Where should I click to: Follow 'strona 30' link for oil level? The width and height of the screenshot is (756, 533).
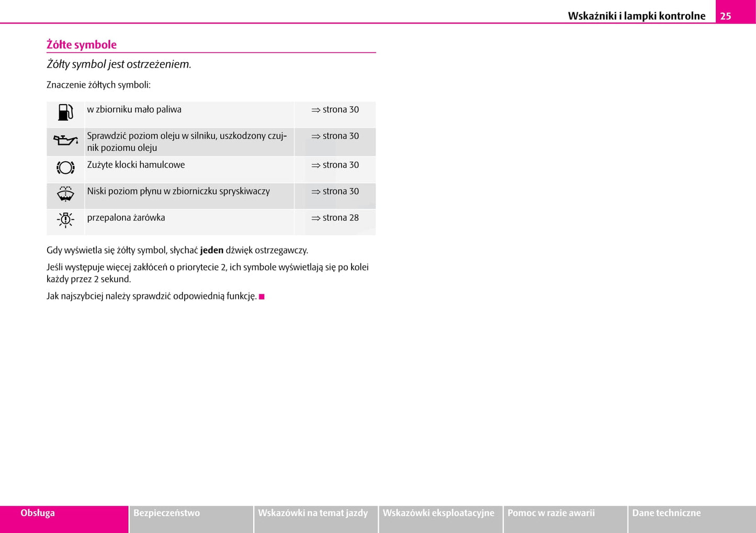point(335,136)
